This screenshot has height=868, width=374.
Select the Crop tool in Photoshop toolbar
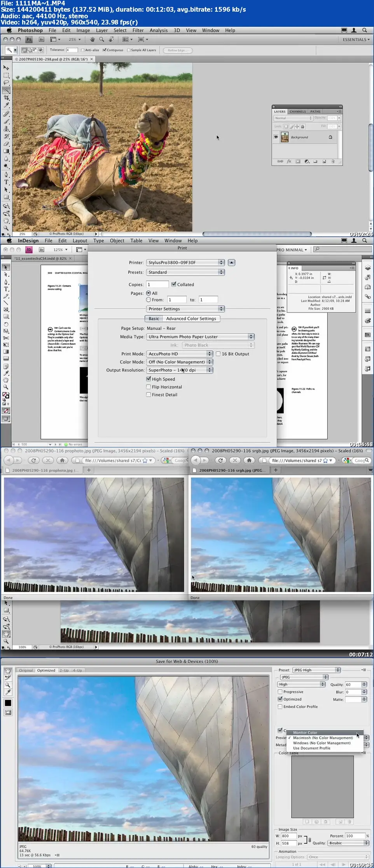pos(6,98)
